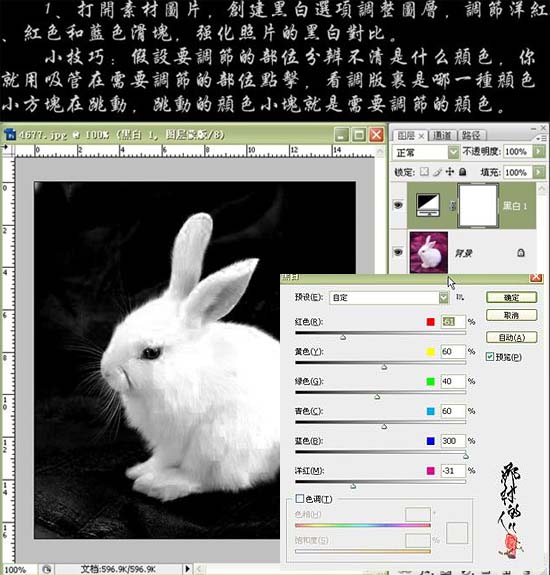
Task: Uncheck the 预览(P) preview checkbox
Action: pyautogui.click(x=490, y=356)
